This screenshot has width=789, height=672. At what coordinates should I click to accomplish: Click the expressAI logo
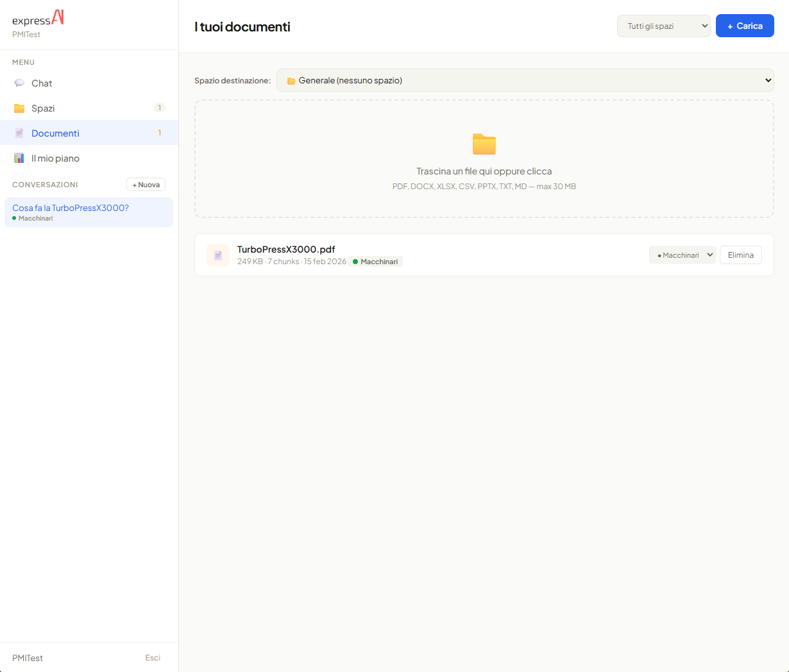coord(38,19)
